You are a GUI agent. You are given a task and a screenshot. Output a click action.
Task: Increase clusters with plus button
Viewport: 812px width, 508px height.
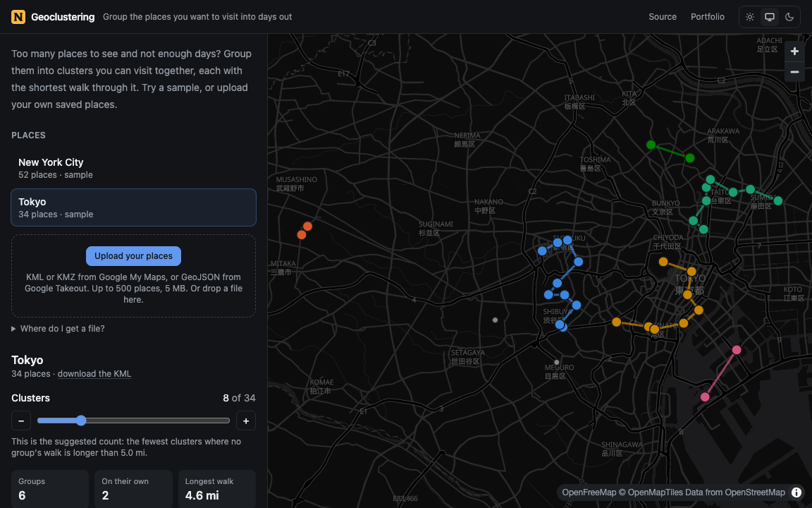click(x=246, y=421)
